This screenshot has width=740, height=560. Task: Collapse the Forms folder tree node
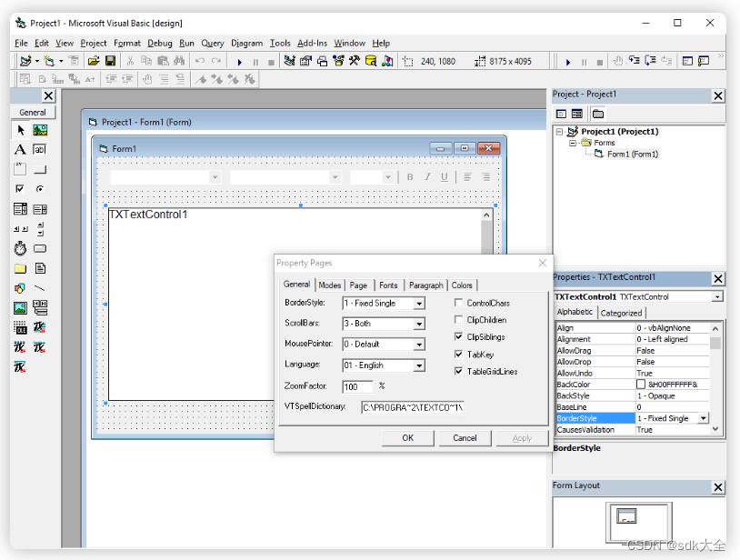tap(574, 143)
